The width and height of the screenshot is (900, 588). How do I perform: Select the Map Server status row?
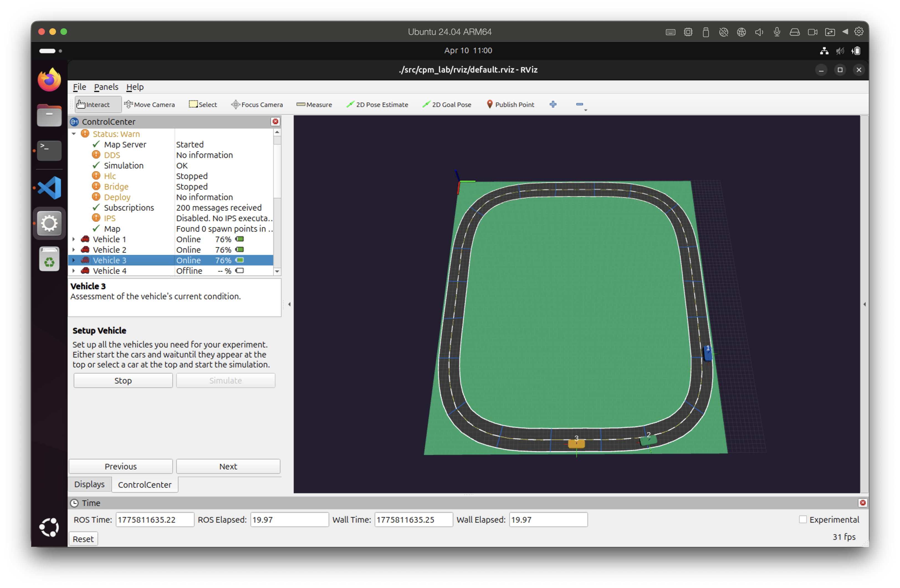click(x=171, y=144)
